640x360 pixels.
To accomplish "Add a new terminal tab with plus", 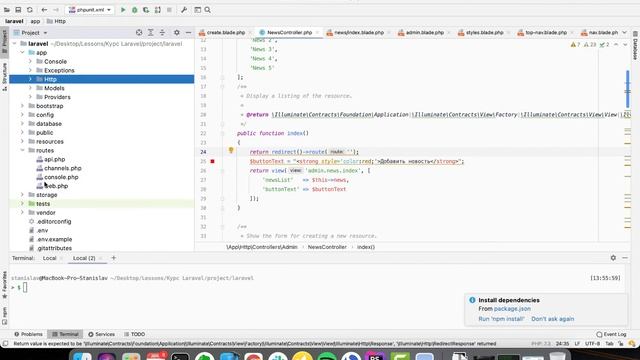I will coord(113,258).
